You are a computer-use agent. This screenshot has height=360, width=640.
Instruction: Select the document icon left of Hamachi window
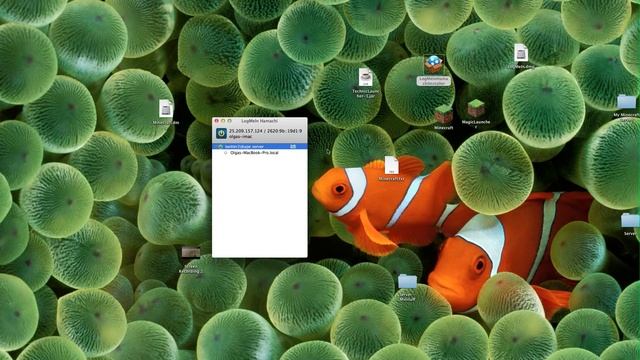coord(166,109)
